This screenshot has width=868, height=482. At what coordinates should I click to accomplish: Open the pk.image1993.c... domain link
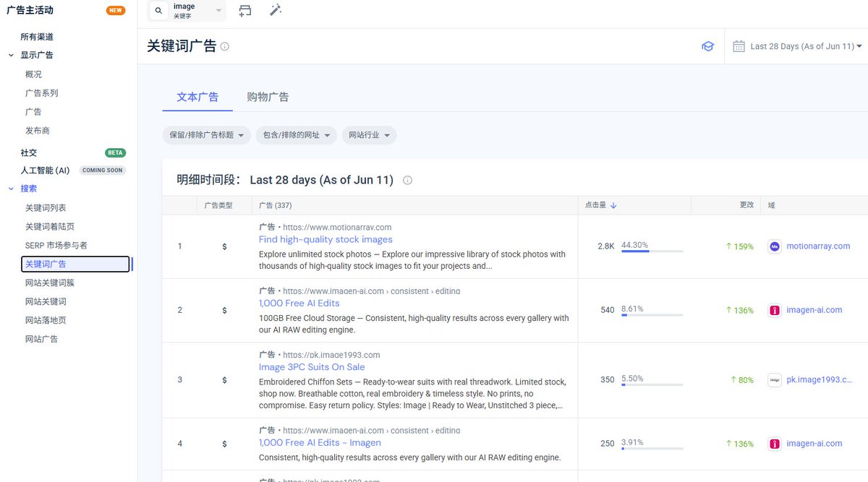pos(820,380)
